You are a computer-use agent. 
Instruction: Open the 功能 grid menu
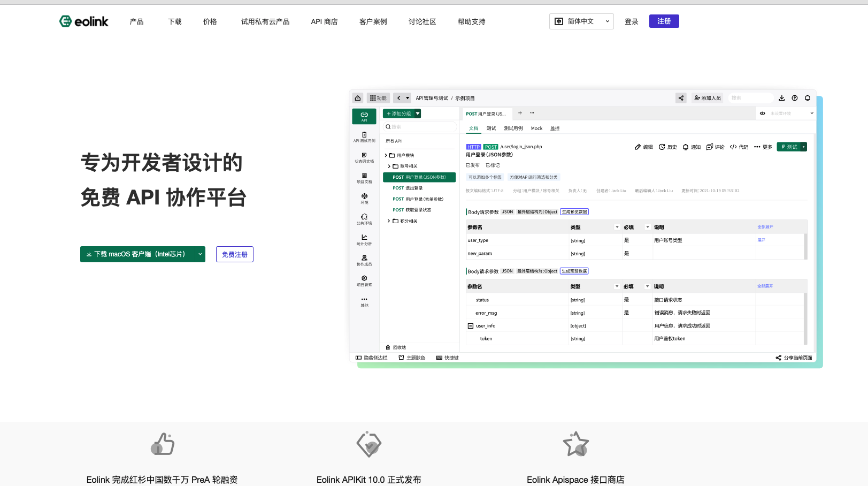click(378, 98)
